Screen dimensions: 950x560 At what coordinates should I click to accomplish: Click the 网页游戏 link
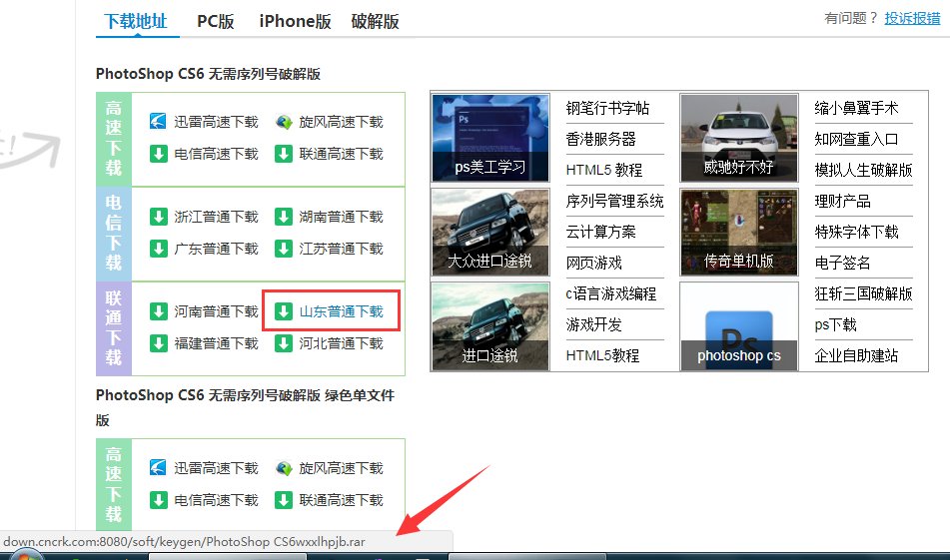[593, 263]
